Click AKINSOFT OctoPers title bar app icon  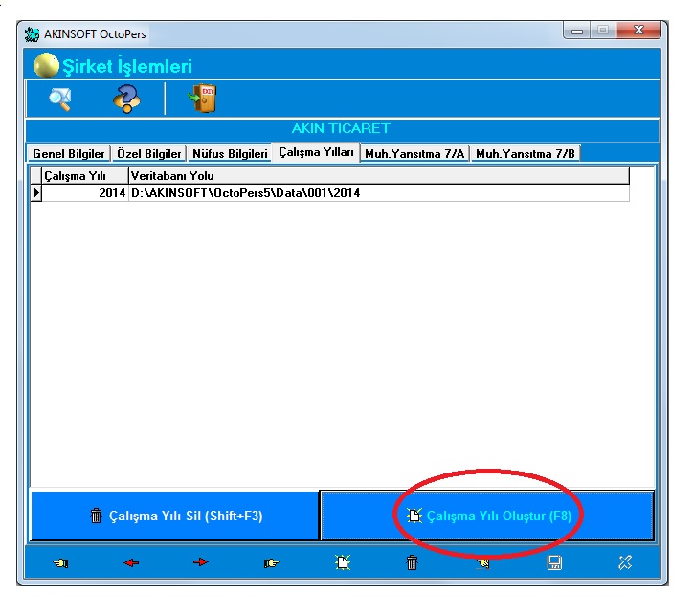coord(32,34)
